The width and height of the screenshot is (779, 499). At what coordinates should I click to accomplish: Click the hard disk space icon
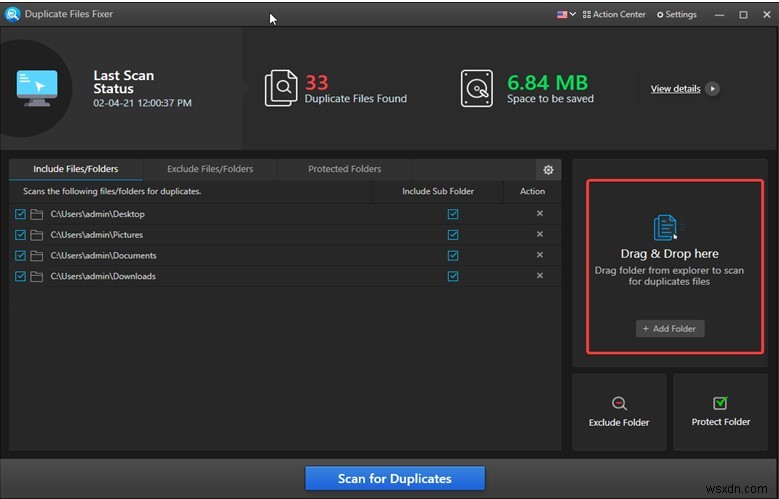coord(476,88)
